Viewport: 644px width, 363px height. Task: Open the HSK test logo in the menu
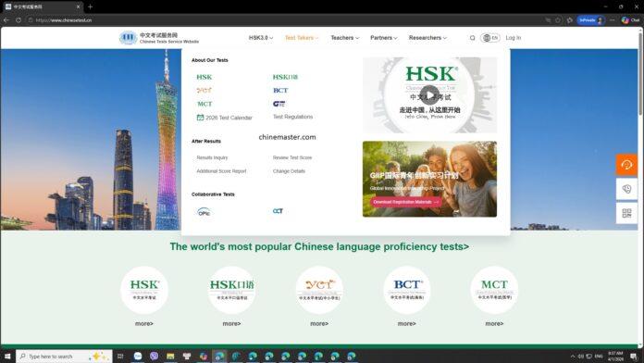(x=204, y=77)
